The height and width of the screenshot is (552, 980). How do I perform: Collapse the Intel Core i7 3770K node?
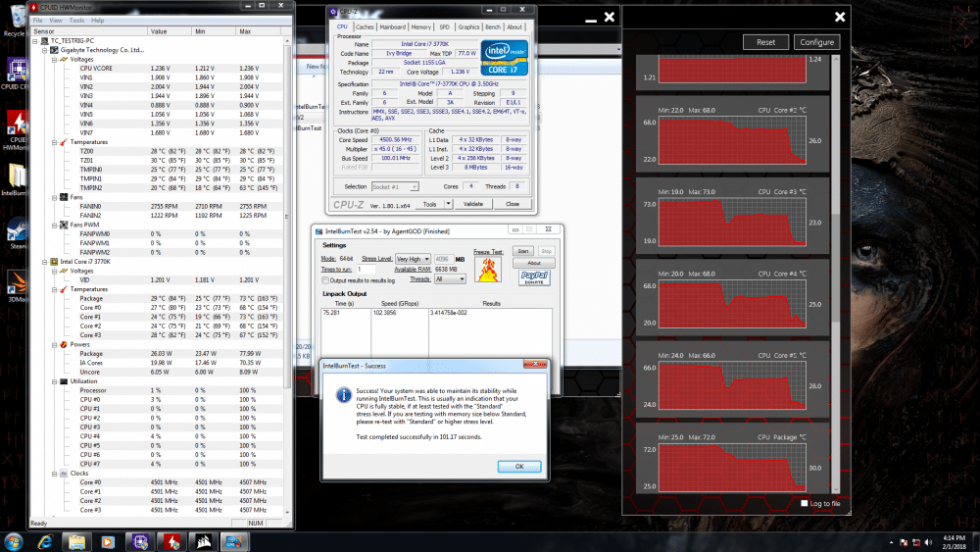44,262
